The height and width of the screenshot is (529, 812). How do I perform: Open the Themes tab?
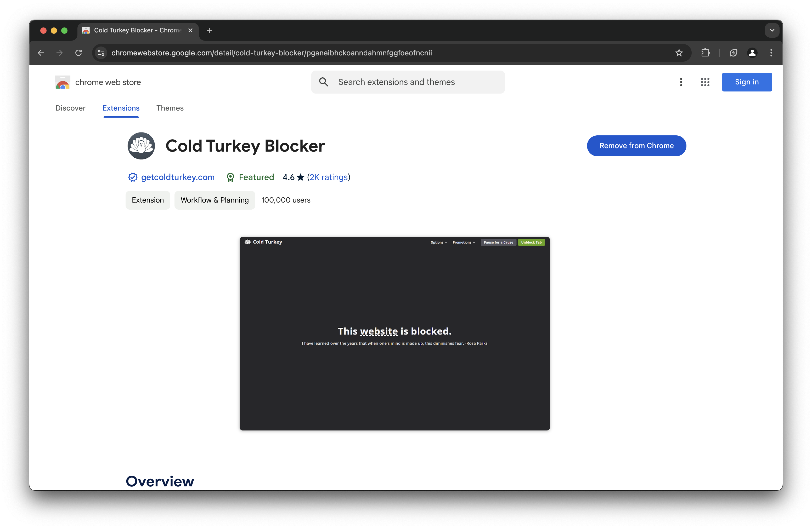[170, 108]
